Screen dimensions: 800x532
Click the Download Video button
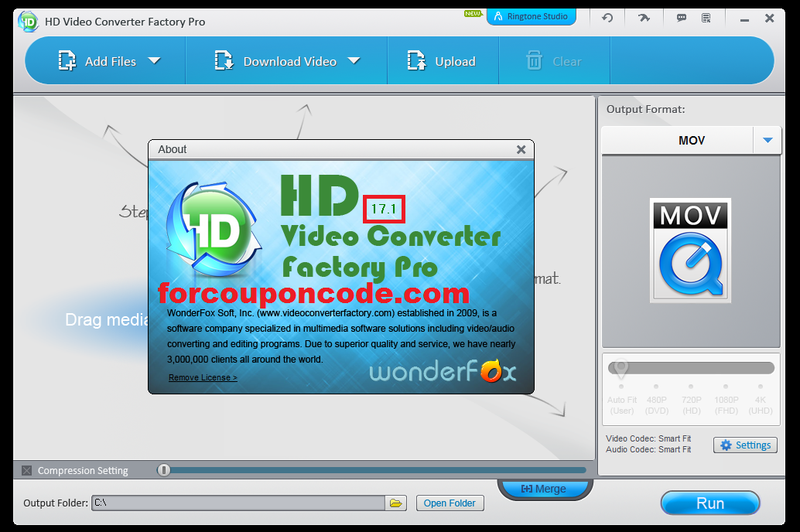[x=275, y=61]
